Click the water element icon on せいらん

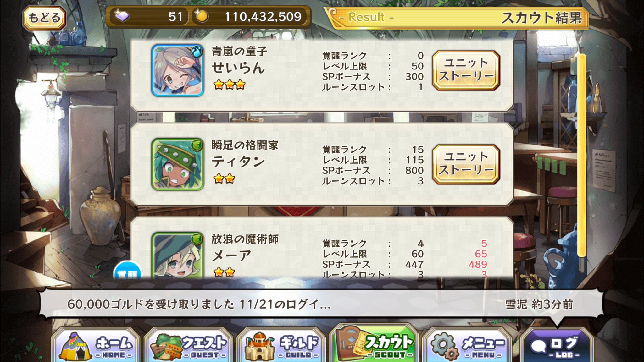(197, 51)
